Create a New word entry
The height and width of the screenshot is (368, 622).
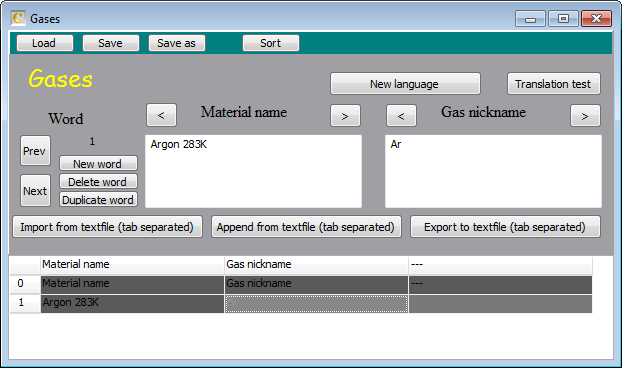tap(98, 163)
